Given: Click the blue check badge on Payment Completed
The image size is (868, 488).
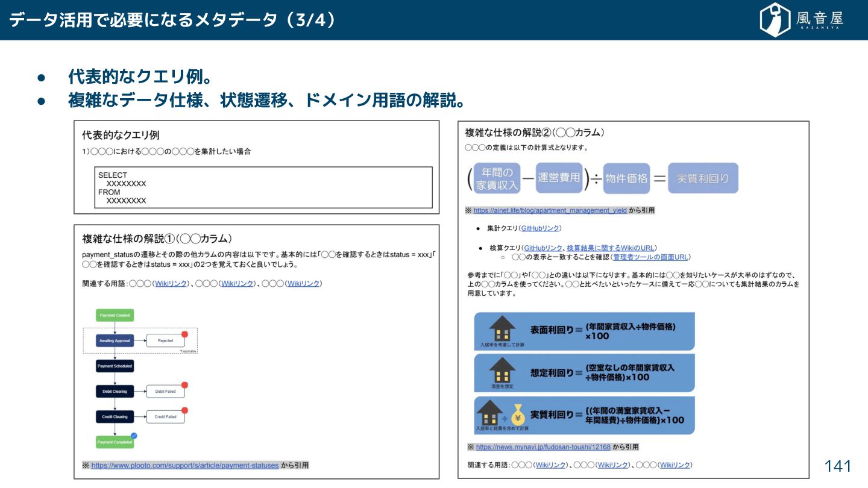Looking at the screenshot, I should [x=134, y=435].
